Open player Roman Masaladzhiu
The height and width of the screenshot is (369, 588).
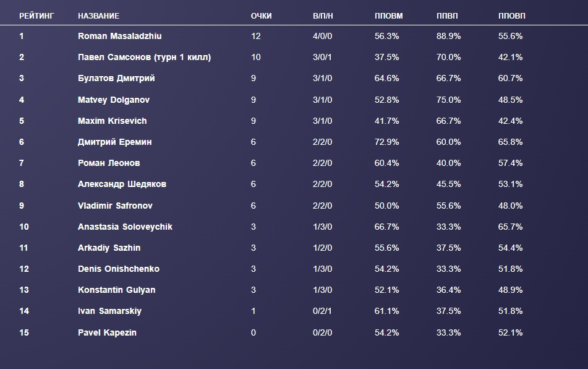pyautogui.click(x=119, y=37)
